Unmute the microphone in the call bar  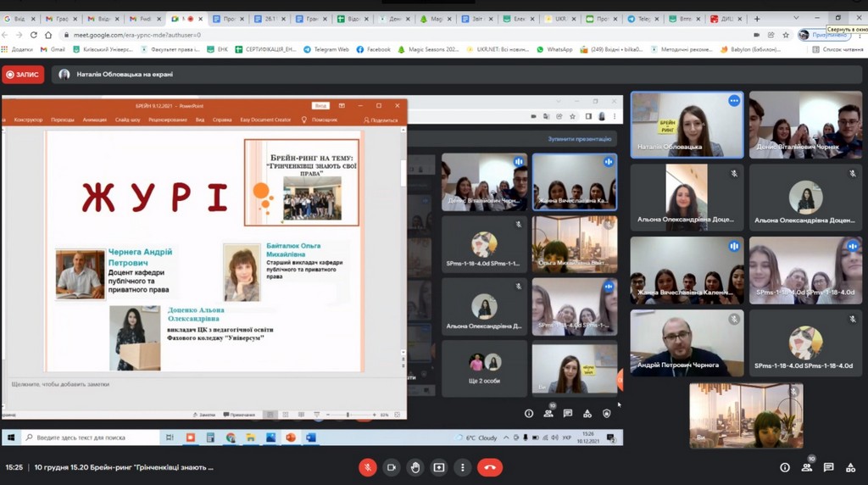[x=368, y=467]
